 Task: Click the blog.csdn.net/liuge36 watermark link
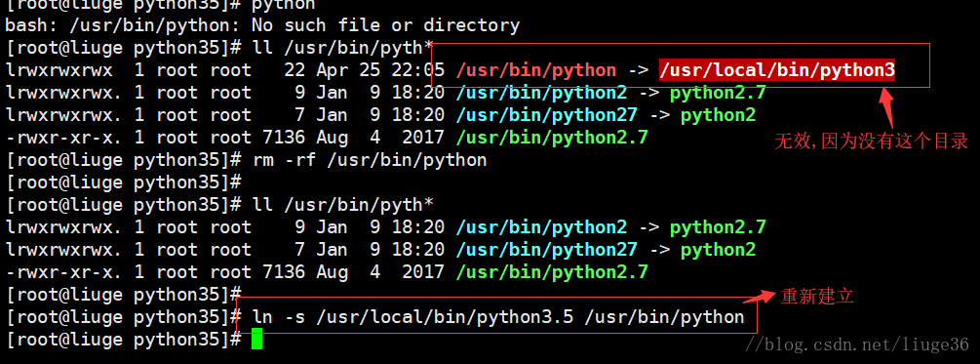(859, 344)
